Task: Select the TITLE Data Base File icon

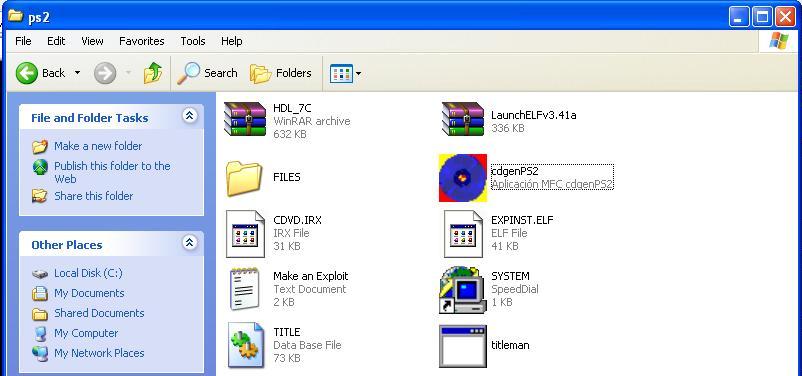Action: pyautogui.click(x=246, y=345)
